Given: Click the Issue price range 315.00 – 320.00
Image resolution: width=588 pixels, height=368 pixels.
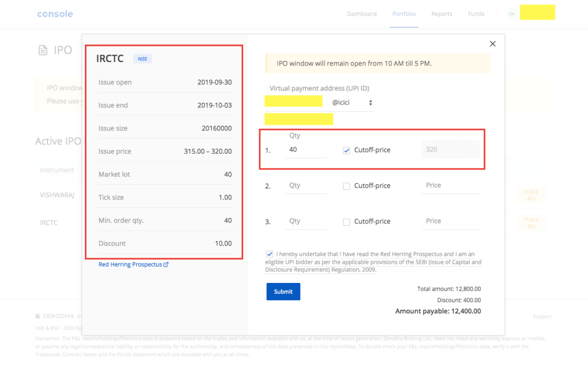Looking at the screenshot, I should [x=208, y=152].
